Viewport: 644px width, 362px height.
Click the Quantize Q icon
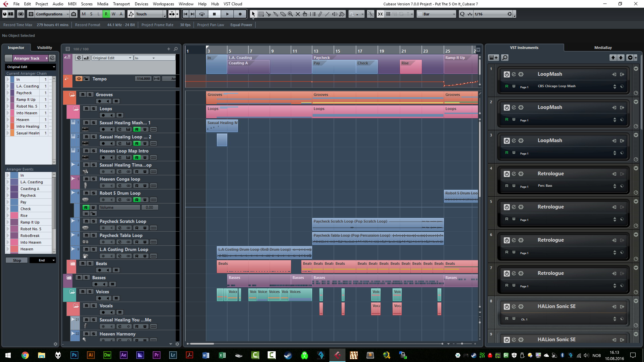pos(462,14)
